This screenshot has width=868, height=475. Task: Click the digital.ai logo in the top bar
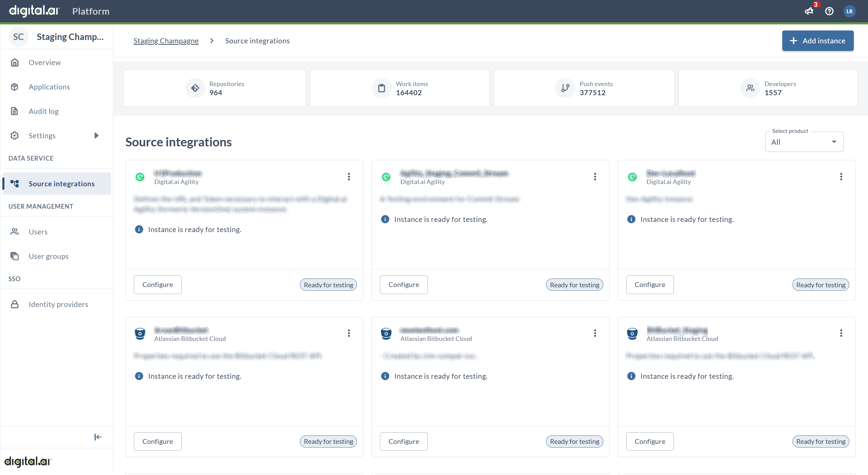(x=34, y=11)
